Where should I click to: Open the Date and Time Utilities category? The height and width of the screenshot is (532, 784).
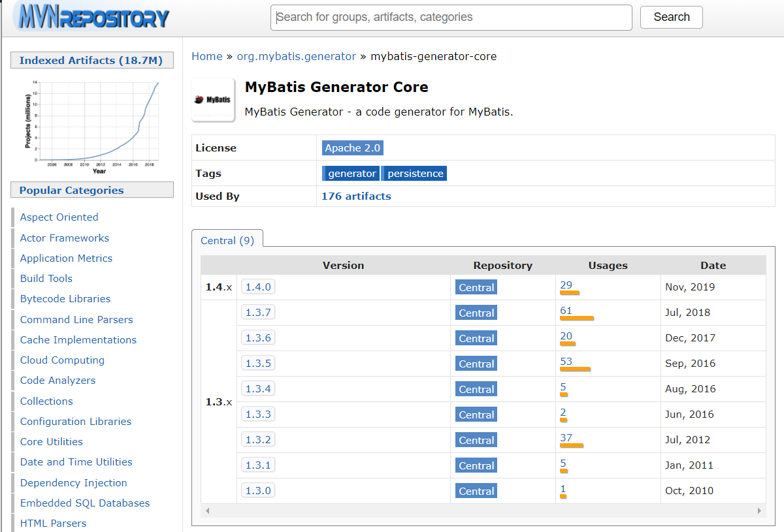pyautogui.click(x=76, y=462)
